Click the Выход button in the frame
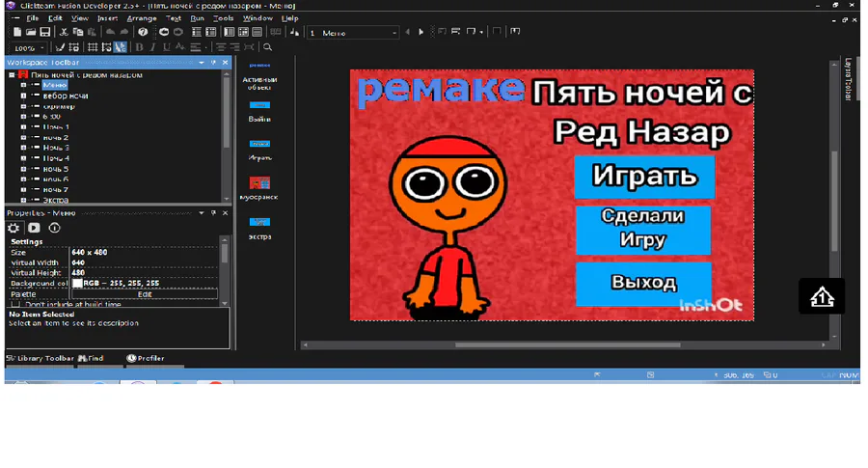 643,283
